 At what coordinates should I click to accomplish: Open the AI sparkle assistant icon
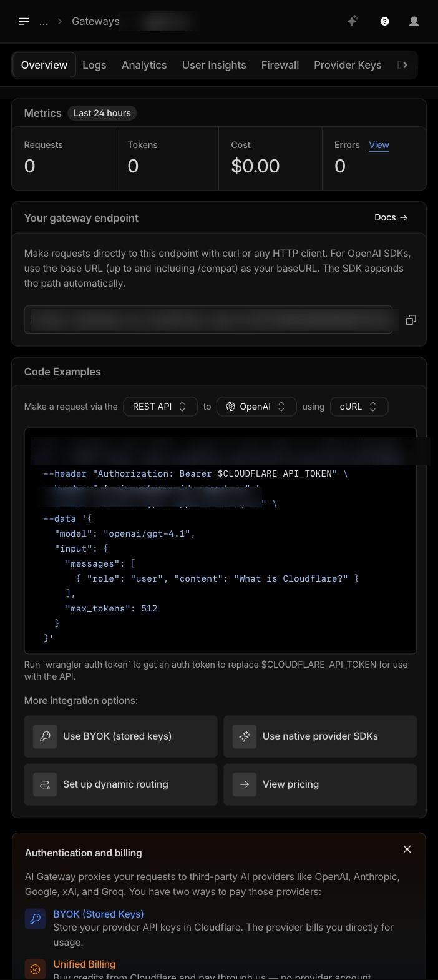point(353,21)
